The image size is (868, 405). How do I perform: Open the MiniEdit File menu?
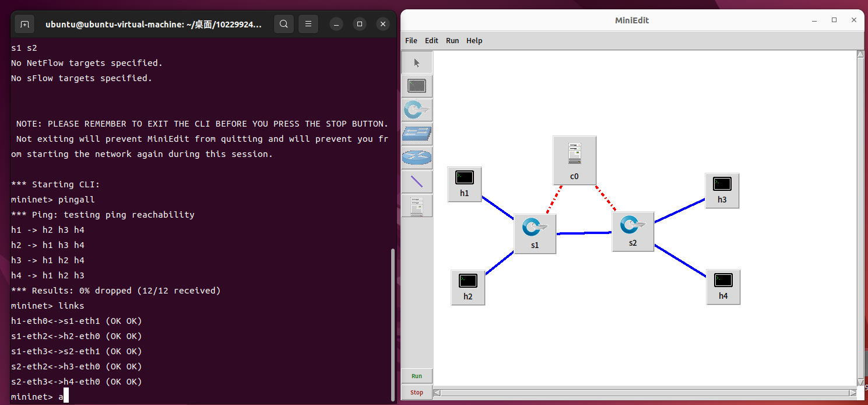[x=411, y=40]
